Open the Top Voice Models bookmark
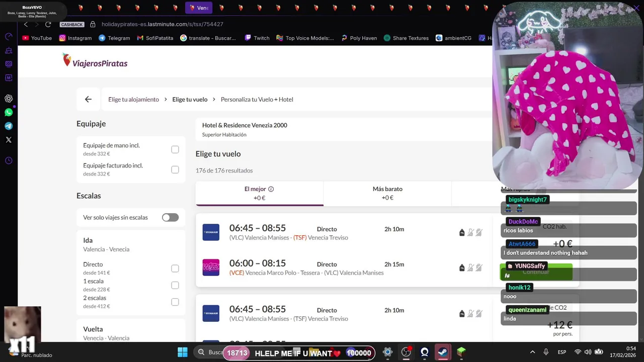Image resolution: width=644 pixels, height=362 pixels. pyautogui.click(x=305, y=38)
